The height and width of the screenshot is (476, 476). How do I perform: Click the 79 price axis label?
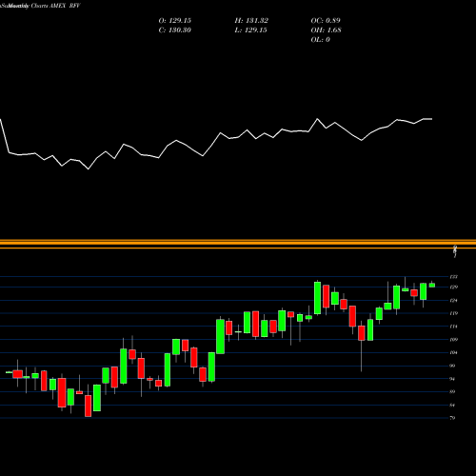click(x=453, y=418)
